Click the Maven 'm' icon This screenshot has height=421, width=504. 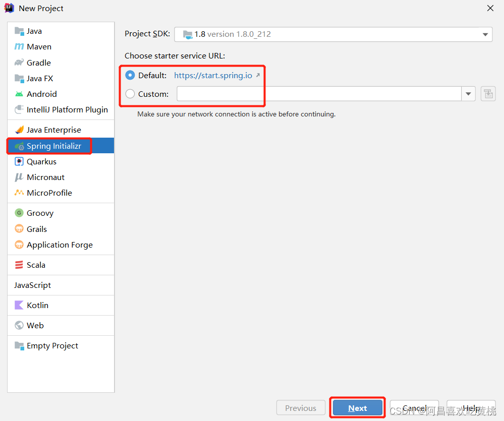coord(19,47)
